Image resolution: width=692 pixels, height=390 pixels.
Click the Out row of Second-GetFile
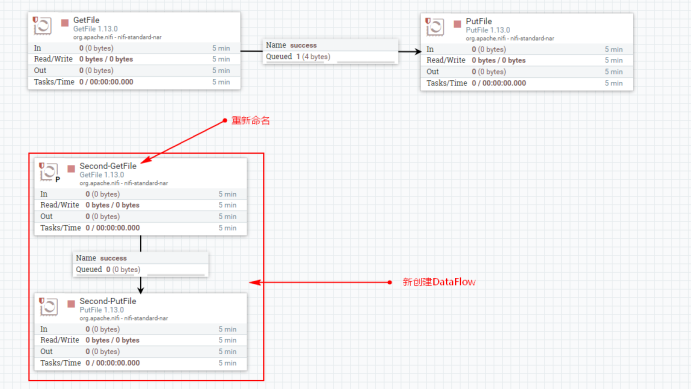(x=141, y=217)
